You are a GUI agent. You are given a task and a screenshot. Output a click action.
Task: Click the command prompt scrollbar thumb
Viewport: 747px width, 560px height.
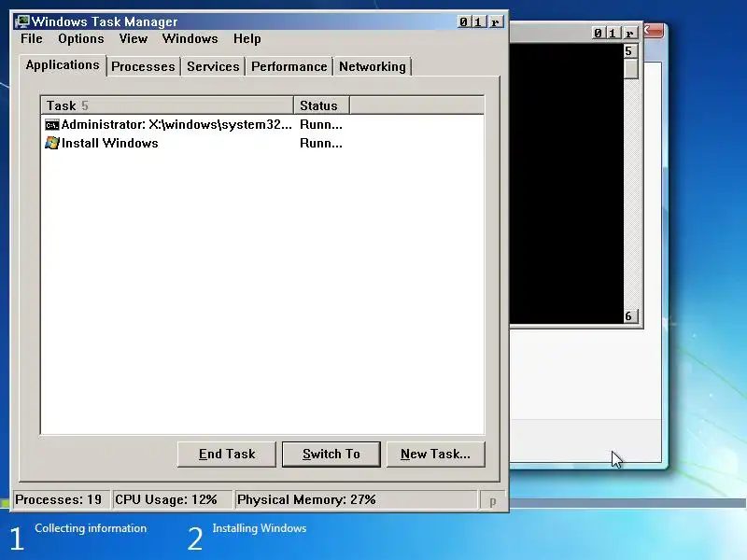tap(631, 69)
